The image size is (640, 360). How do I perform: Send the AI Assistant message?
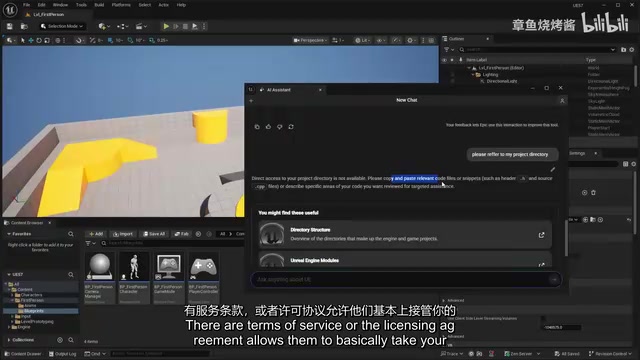coord(554,280)
